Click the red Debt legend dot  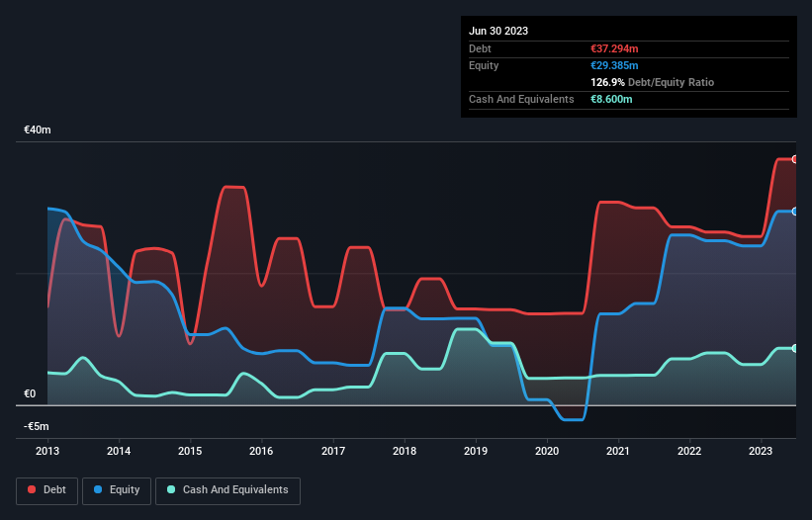click(x=32, y=489)
